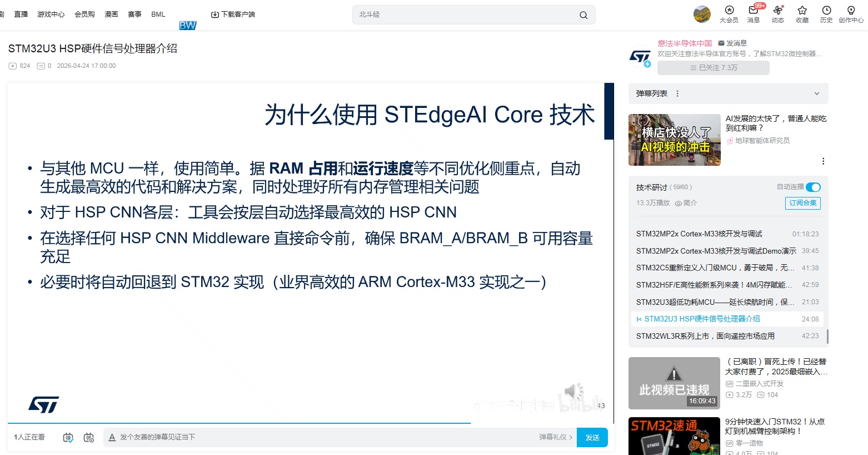This screenshot has height=455, width=868.
Task: Open the 历史 watch history icon
Action: (x=827, y=14)
